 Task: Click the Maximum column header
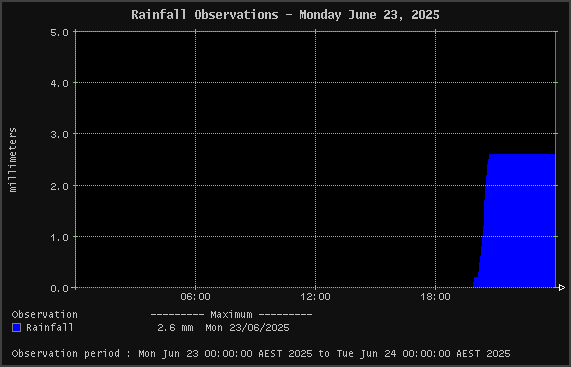click(x=231, y=314)
